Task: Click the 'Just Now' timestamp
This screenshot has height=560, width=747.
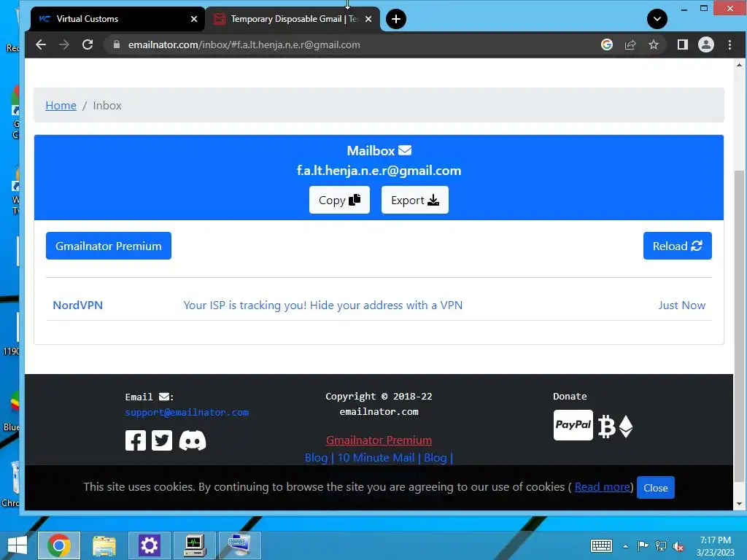Action: 682,306
